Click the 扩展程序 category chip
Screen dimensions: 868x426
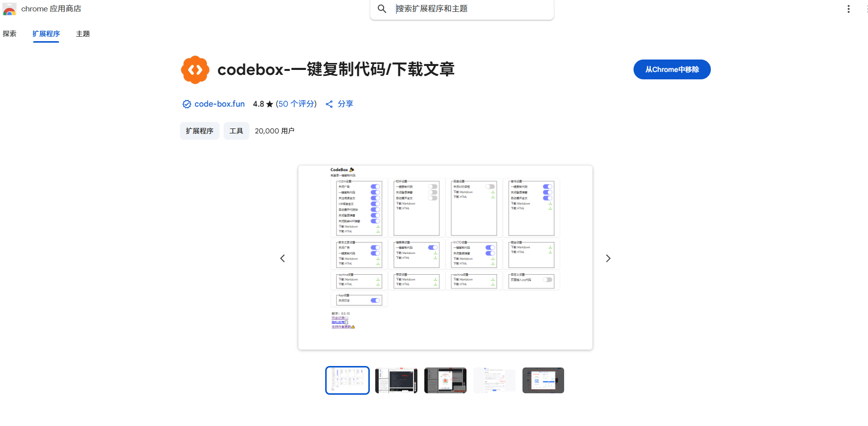pyautogui.click(x=200, y=131)
